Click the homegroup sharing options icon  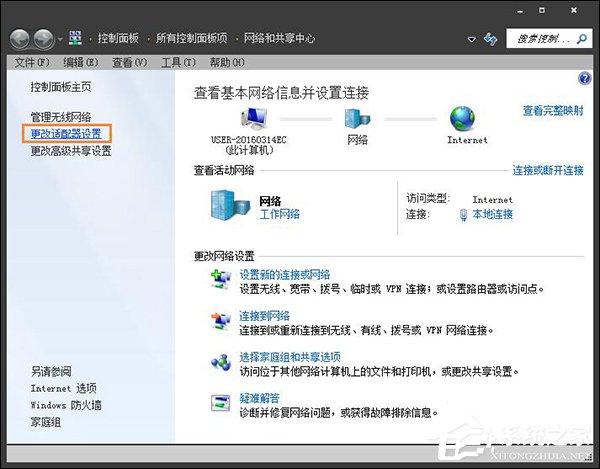tap(221, 362)
